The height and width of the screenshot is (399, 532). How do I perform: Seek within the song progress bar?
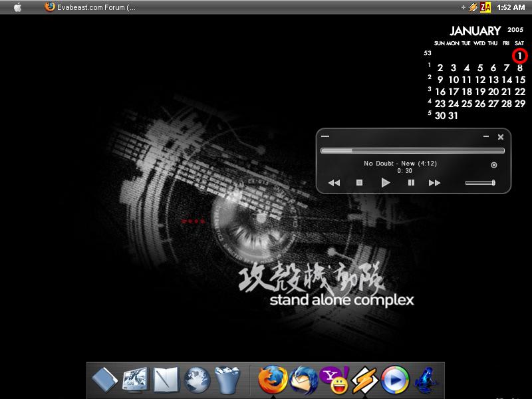click(412, 151)
